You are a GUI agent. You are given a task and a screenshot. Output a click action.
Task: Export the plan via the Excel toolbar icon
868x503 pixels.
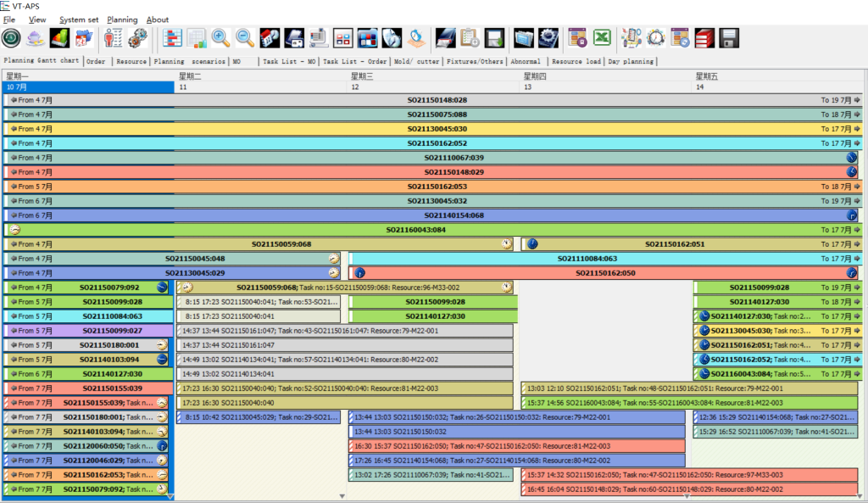tap(602, 38)
